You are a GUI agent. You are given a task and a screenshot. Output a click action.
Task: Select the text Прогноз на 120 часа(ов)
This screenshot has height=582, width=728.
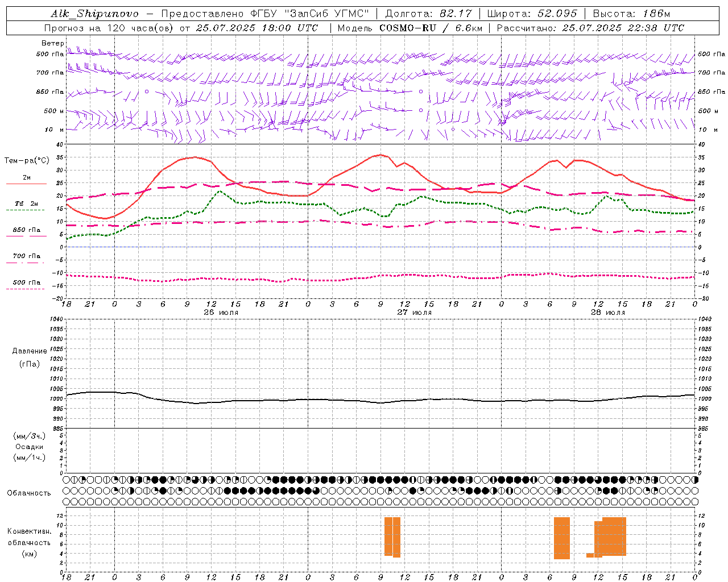coord(109,28)
